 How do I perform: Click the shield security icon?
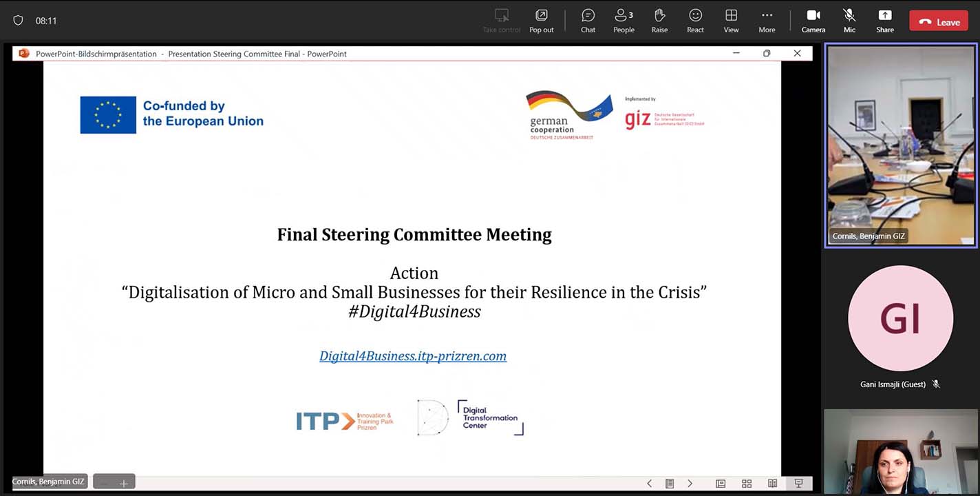coord(18,21)
